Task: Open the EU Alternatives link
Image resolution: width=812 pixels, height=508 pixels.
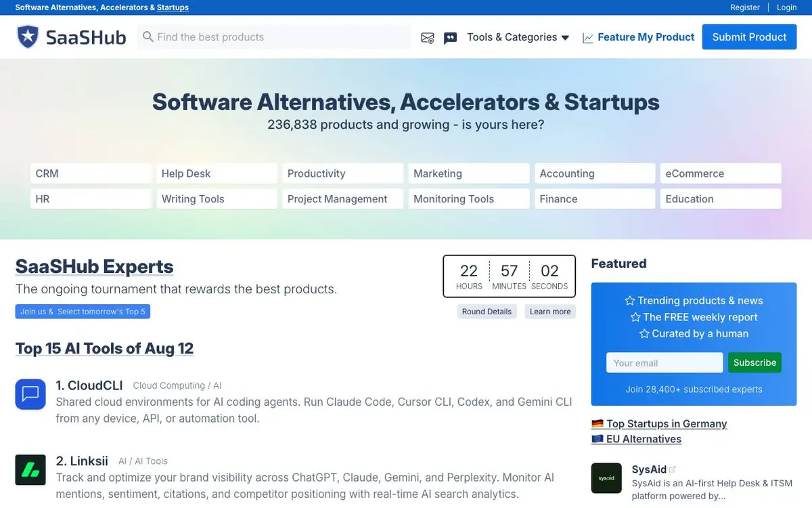Action: click(x=644, y=439)
